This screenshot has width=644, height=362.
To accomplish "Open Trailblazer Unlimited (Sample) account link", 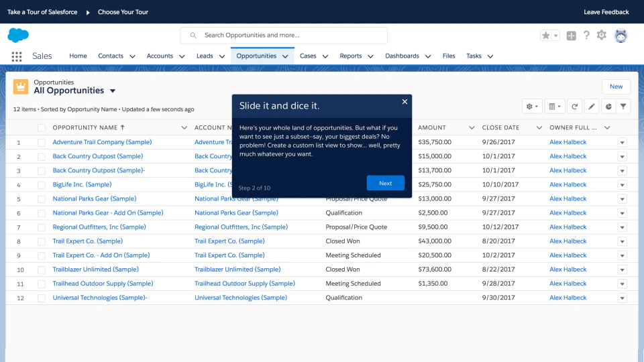I will point(237,269).
